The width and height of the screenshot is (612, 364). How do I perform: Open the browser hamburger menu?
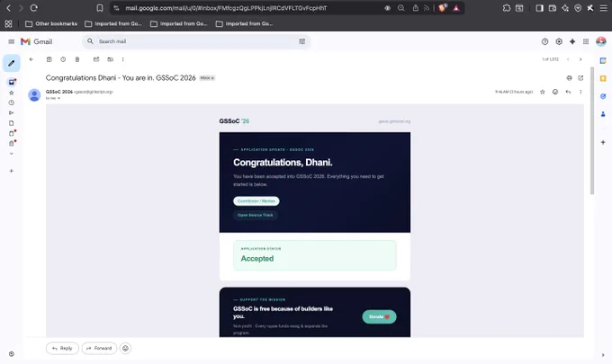pyautogui.click(x=603, y=8)
